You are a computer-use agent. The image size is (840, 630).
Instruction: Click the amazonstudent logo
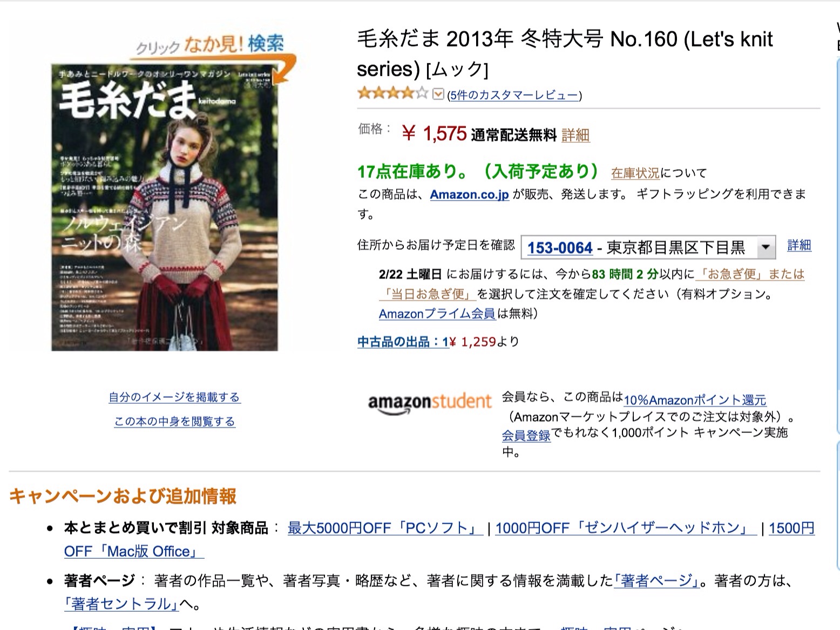pyautogui.click(x=430, y=403)
